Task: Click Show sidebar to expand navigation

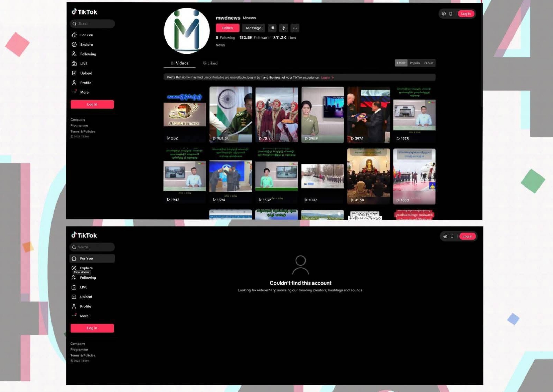Action: click(x=81, y=272)
